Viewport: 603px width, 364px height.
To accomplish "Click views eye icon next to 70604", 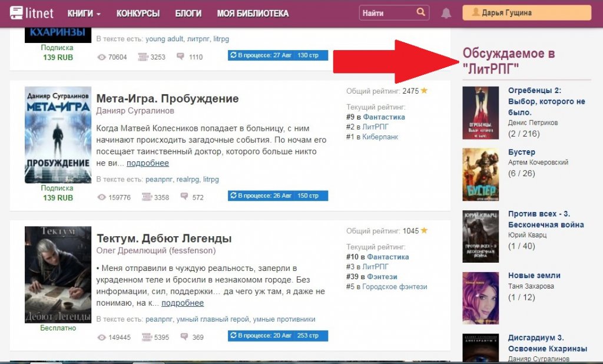I will tap(101, 57).
